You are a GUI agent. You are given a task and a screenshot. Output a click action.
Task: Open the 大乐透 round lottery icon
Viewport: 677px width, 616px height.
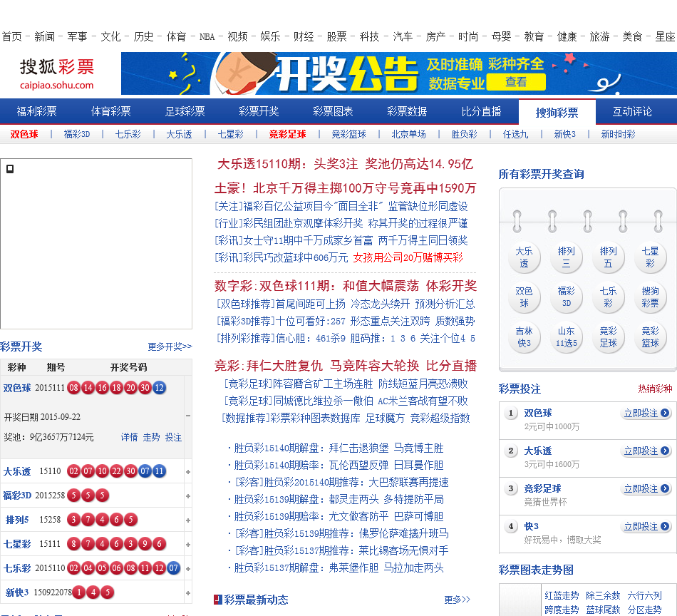524,257
